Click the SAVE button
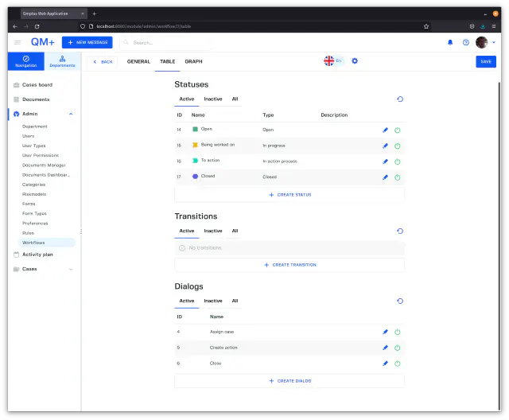 click(x=486, y=62)
